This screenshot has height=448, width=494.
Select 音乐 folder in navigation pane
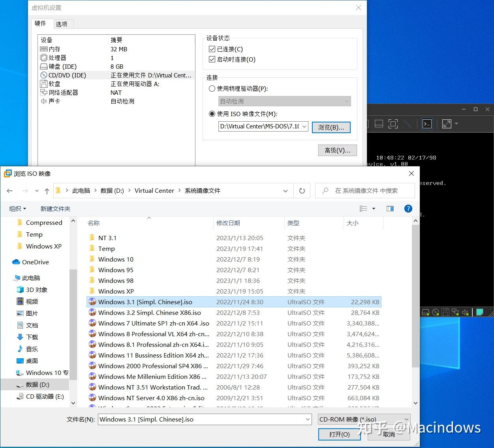(x=27, y=349)
